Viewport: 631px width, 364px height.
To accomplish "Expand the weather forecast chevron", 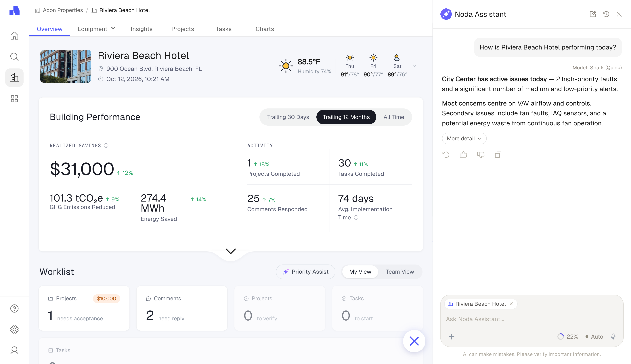I will 414,66.
